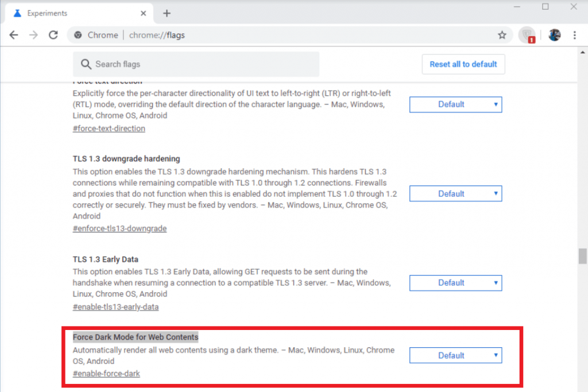
Task: Click the Force Dark Mode for Web Contents title
Action: tap(136, 337)
